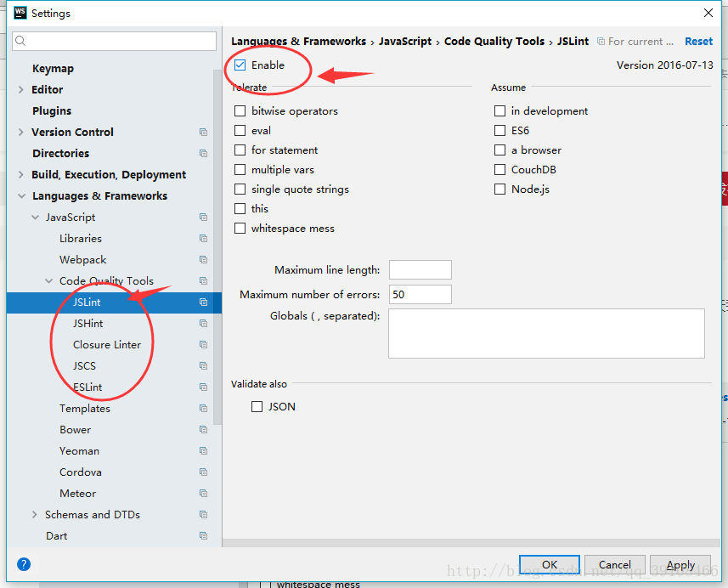Expand the Version Control node
This screenshot has height=588, width=728.
(x=20, y=132)
